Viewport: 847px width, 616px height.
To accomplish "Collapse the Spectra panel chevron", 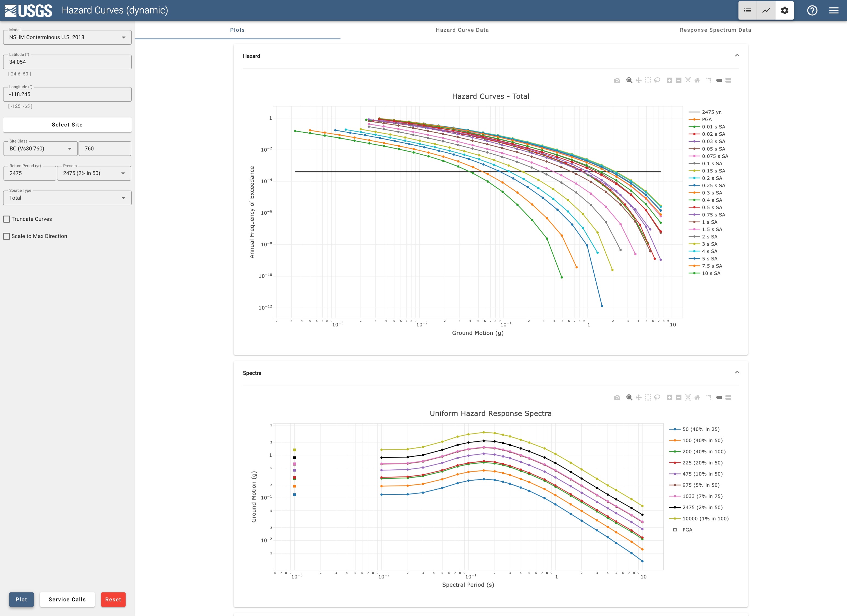I will point(737,373).
